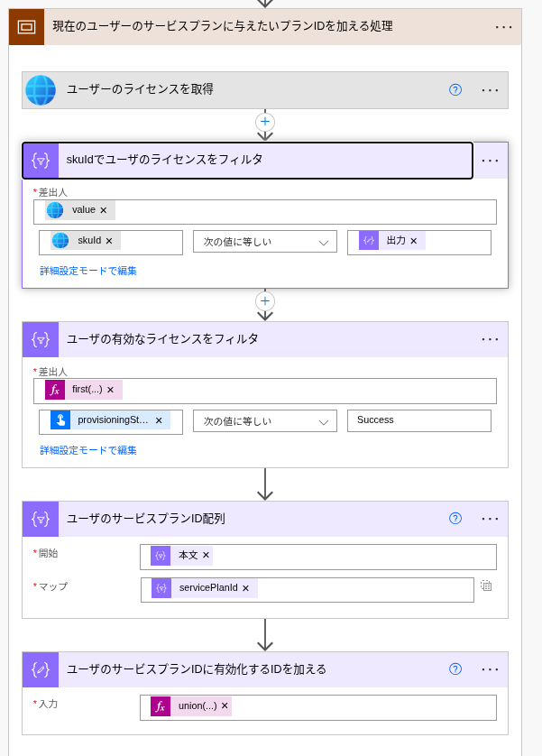Open help for ユーザーのライセンスを取得

455,89
